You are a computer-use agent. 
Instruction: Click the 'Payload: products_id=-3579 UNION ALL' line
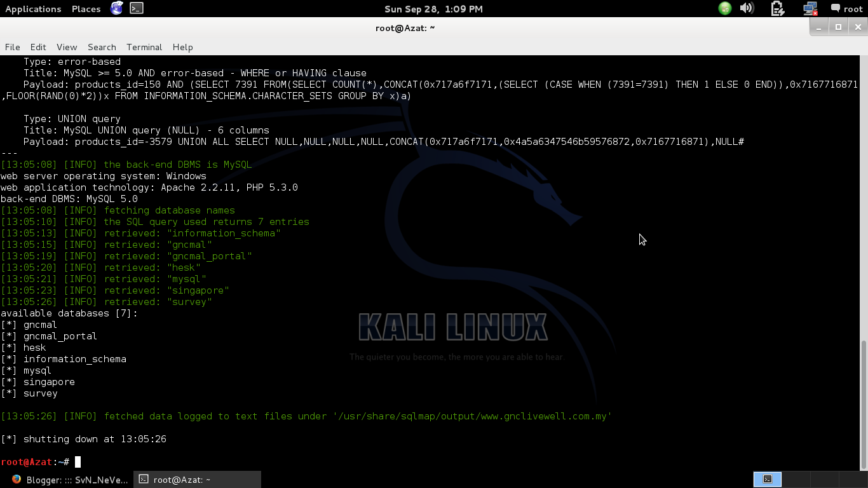384,142
